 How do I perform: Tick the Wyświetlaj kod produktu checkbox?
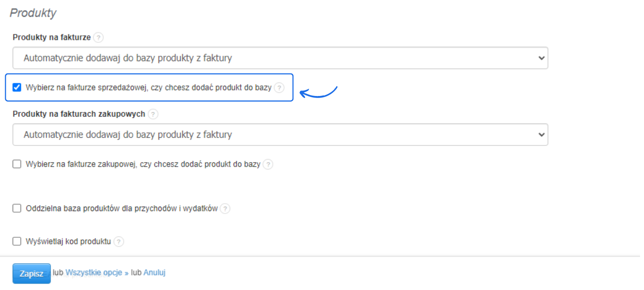click(x=17, y=241)
